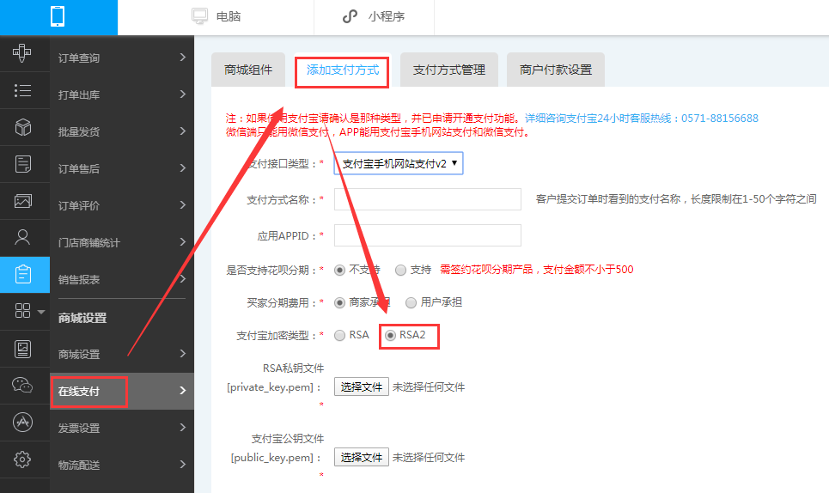Open the highlighted clipboard sidebar icon
830x494 pixels.
[x=23, y=274]
